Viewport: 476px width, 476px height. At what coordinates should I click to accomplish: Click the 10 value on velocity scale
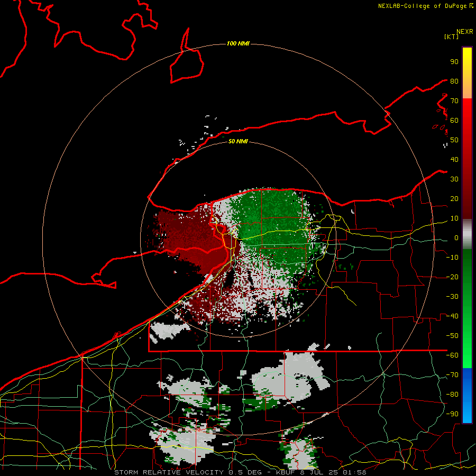coord(454,218)
